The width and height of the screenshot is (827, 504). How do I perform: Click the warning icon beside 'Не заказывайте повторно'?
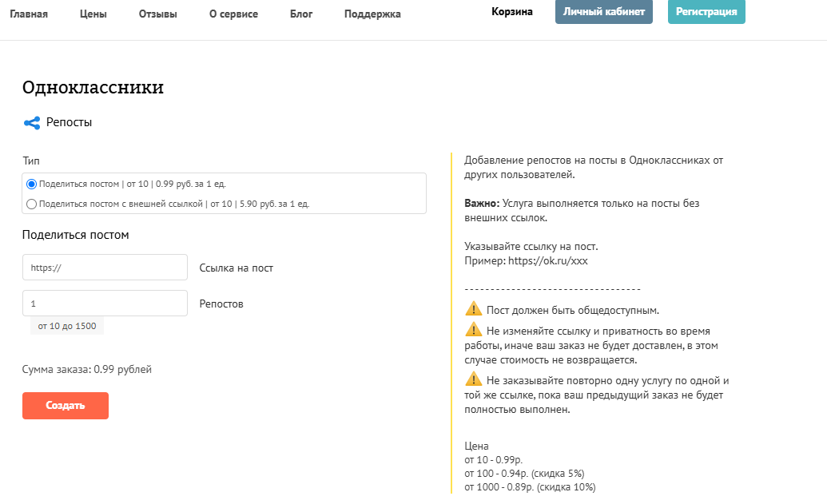coord(473,379)
